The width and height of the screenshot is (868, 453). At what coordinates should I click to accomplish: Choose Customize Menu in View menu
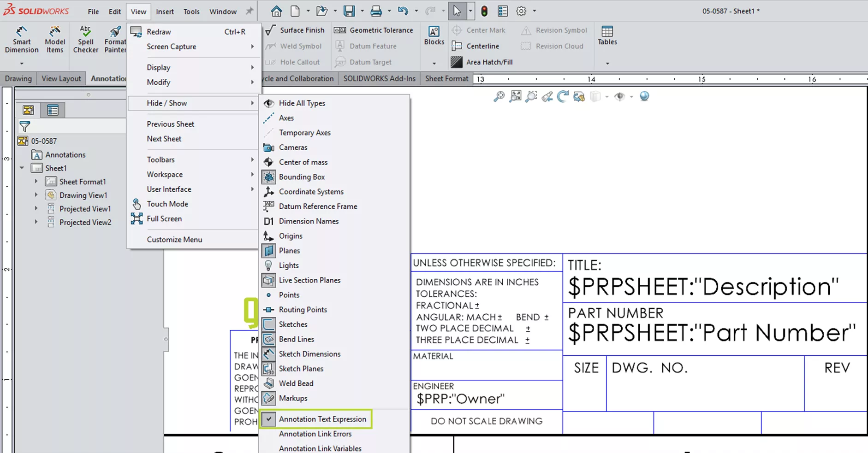(174, 240)
